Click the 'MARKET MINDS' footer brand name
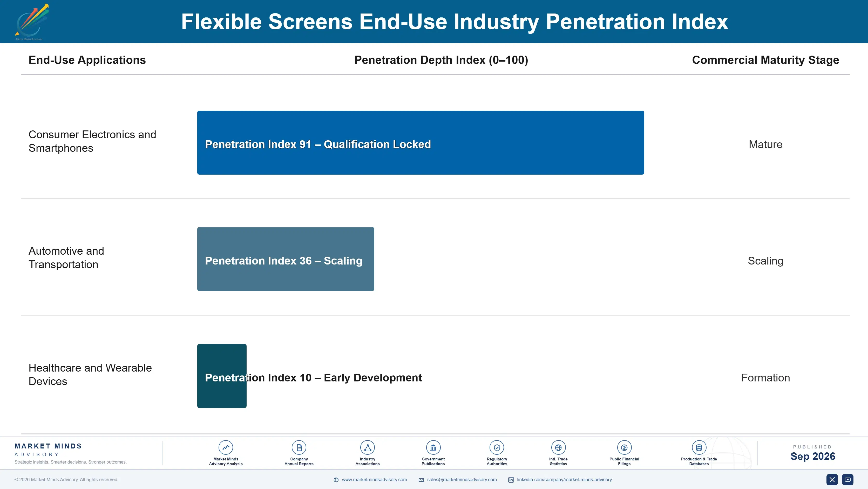The image size is (868, 489). click(48, 446)
